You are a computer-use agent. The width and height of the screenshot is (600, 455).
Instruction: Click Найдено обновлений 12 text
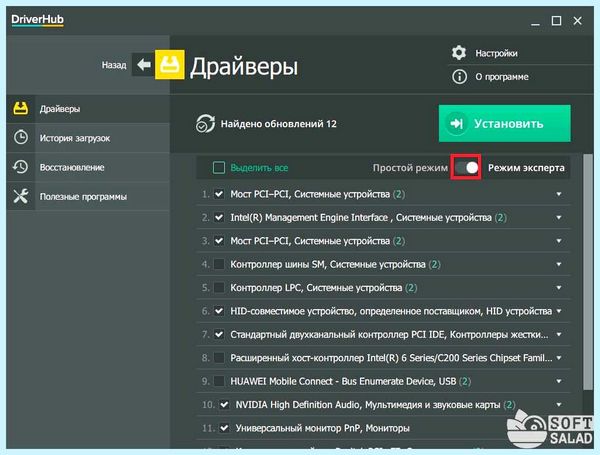coord(279,124)
